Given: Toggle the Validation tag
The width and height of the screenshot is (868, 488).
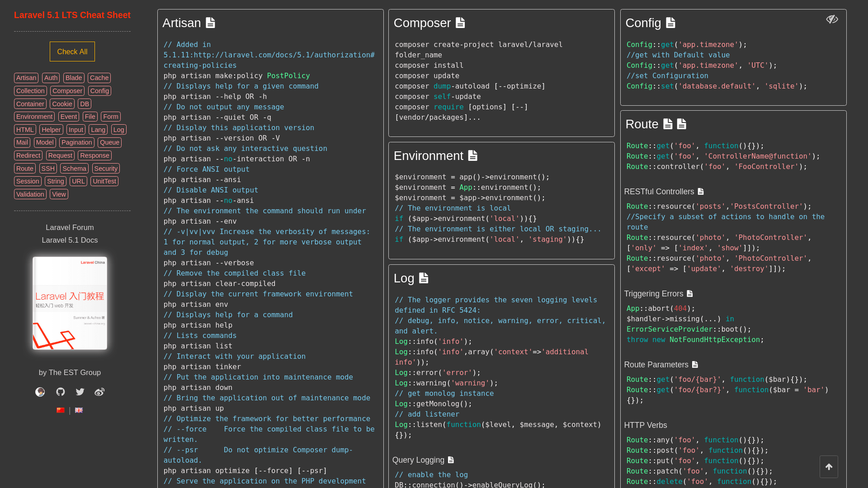Looking at the screenshot, I should pos(30,194).
